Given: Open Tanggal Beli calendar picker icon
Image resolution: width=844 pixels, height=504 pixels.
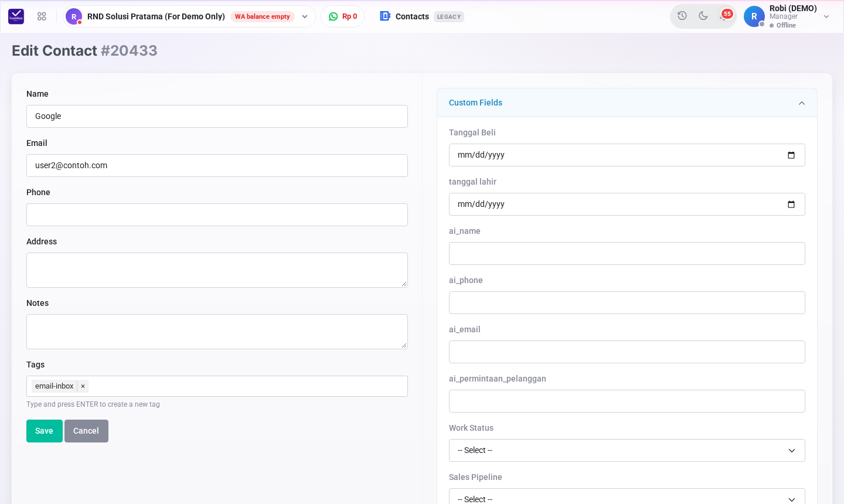Looking at the screenshot, I should click(x=791, y=155).
